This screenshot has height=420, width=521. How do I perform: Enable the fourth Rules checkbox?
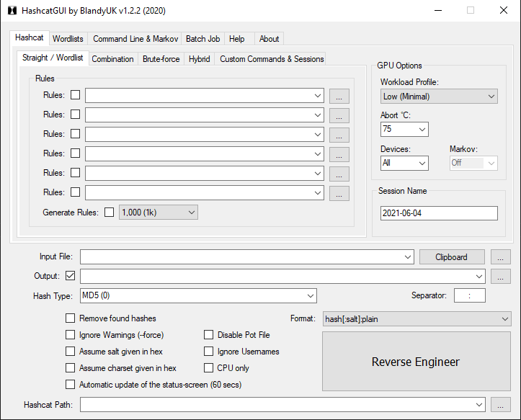point(76,153)
